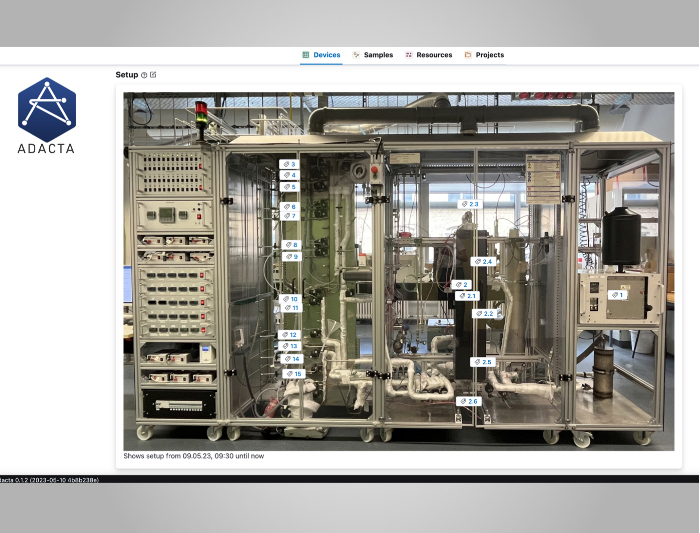Open the Setup info icon
700x533 pixels.
pyautogui.click(x=144, y=75)
